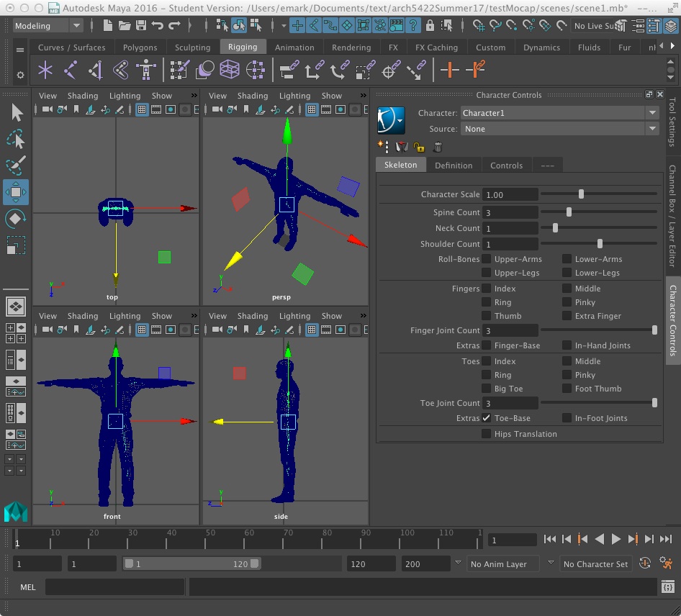681x616 pixels.
Task: Click the No Character Set button
Action: click(595, 564)
